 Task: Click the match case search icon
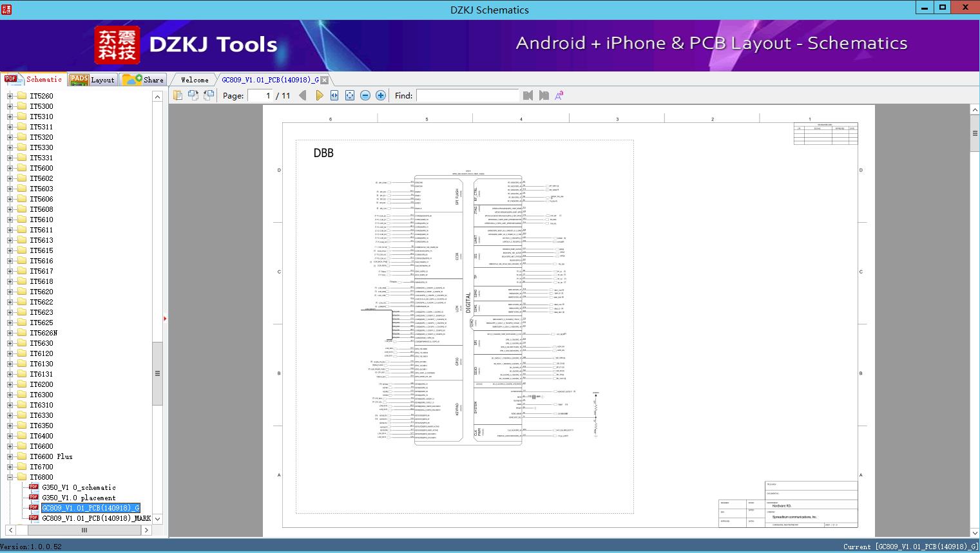(x=559, y=95)
